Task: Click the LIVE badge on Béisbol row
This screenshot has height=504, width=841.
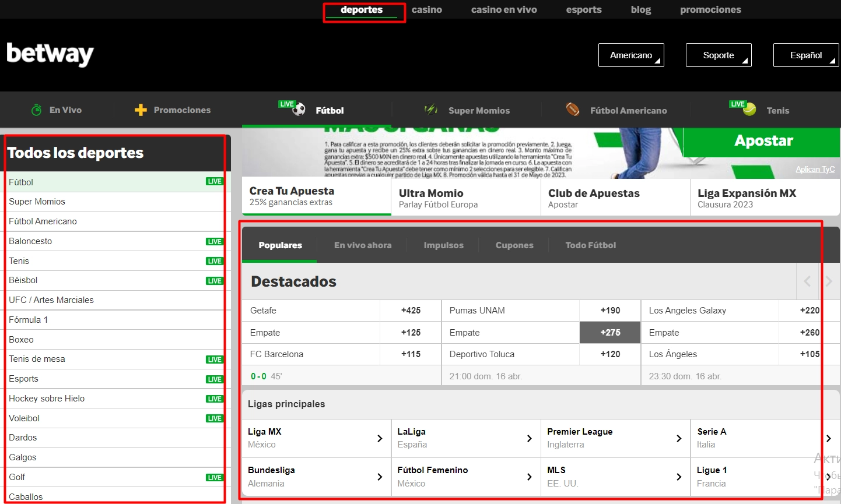Action: 215,281
